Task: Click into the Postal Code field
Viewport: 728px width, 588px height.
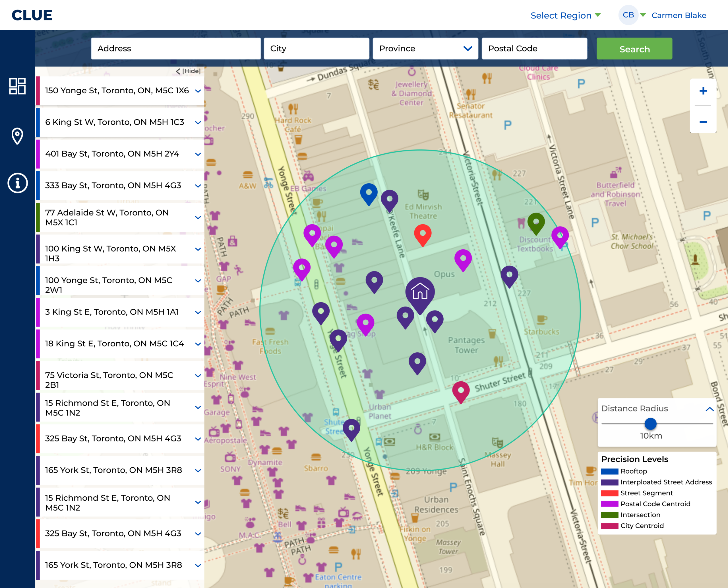Action: tap(534, 48)
